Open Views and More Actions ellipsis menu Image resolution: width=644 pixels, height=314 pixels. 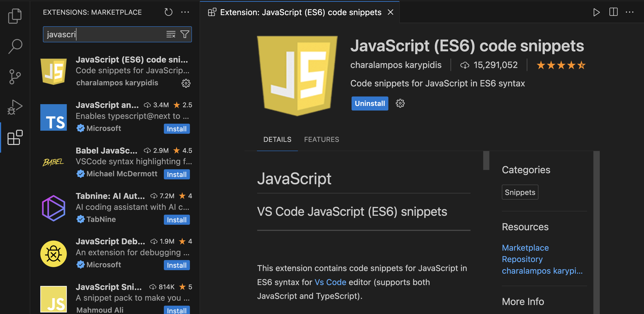[185, 12]
